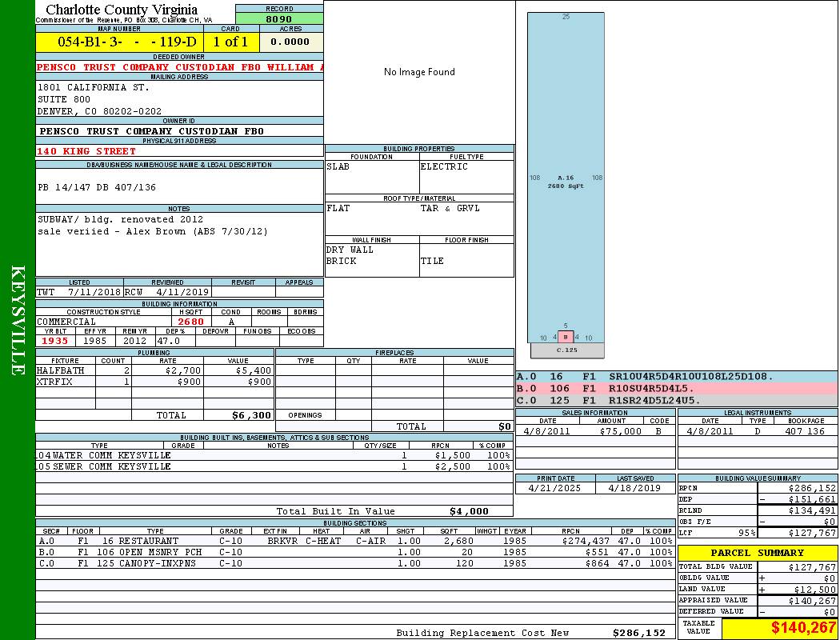This screenshot has width=840, height=640.
Task: Click the yellow PARCEL SUMMARY header
Action: (x=758, y=553)
